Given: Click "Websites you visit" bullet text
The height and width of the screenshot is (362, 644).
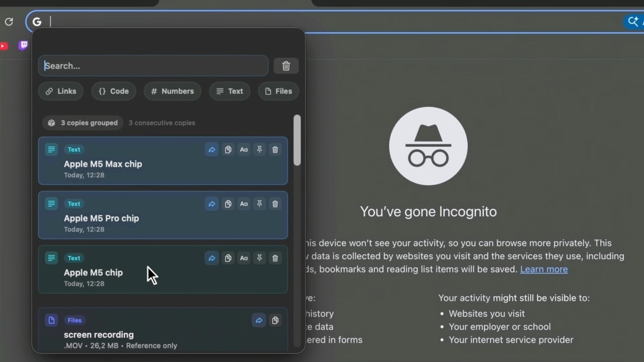Looking at the screenshot, I should (x=487, y=314).
